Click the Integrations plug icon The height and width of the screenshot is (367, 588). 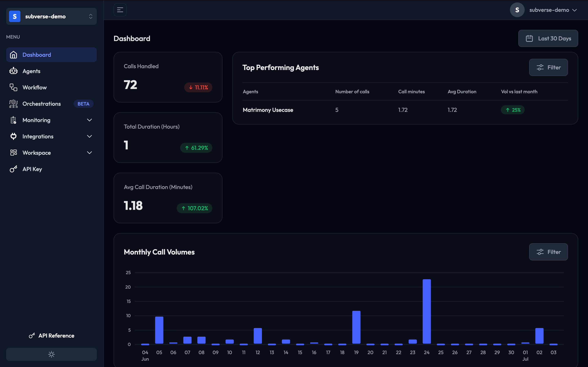[13, 136]
